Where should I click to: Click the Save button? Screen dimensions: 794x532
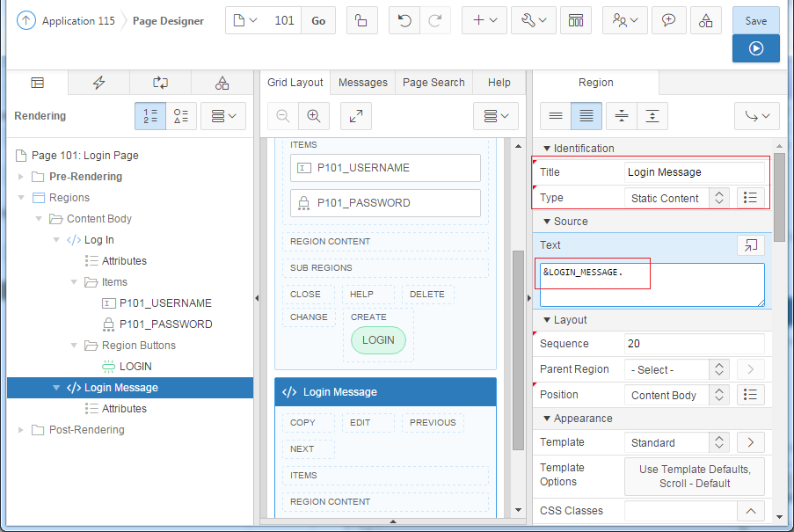point(755,21)
